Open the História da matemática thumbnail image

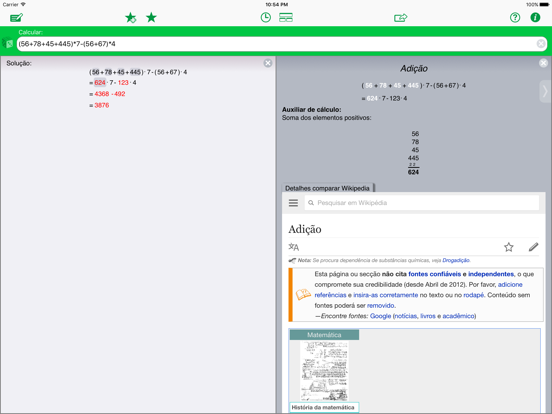click(324, 371)
